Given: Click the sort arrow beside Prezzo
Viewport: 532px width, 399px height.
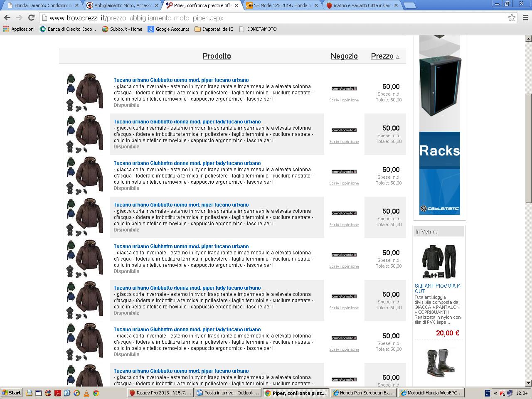Looking at the screenshot, I should click(x=398, y=57).
